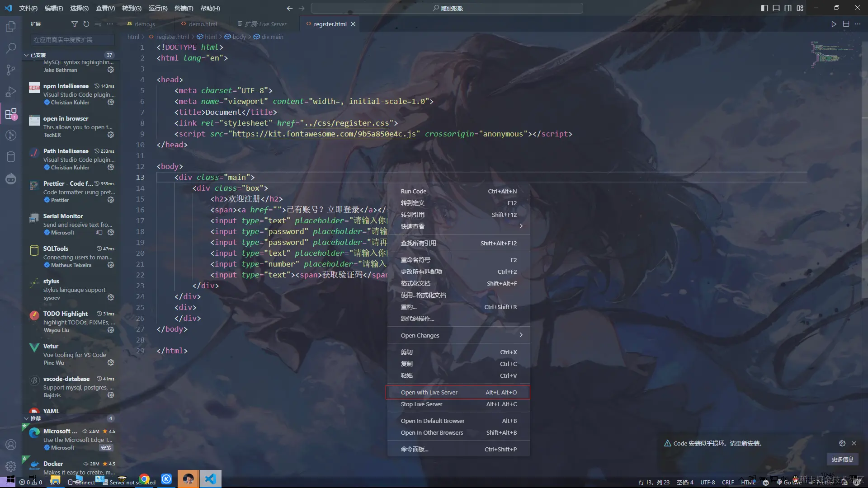Open the 终端 Terminal menu

coord(184,8)
